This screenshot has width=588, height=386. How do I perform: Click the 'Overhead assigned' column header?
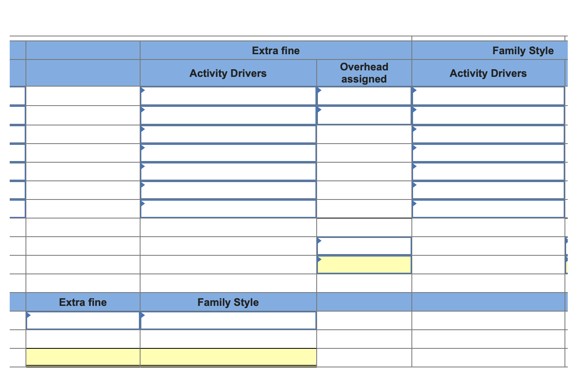coord(364,73)
